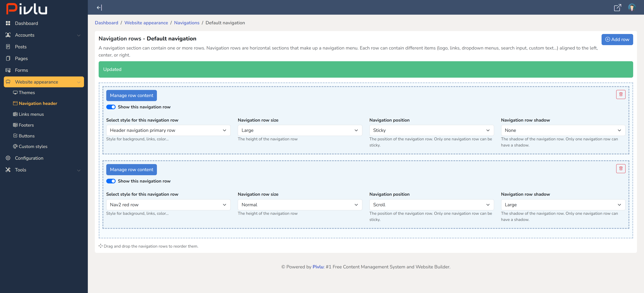The height and width of the screenshot is (293, 644).
Task: Open the Themes sidebar icon
Action: 15,92
